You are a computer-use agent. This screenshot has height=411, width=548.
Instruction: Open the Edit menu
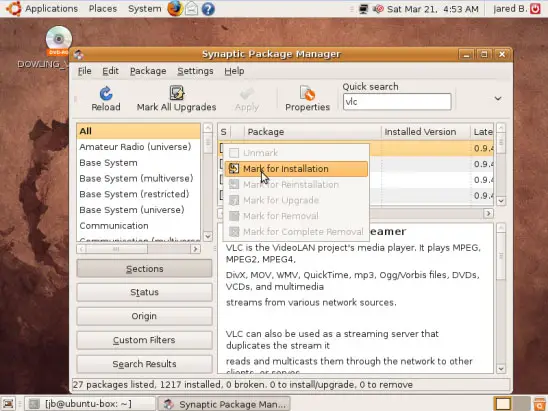click(x=110, y=71)
